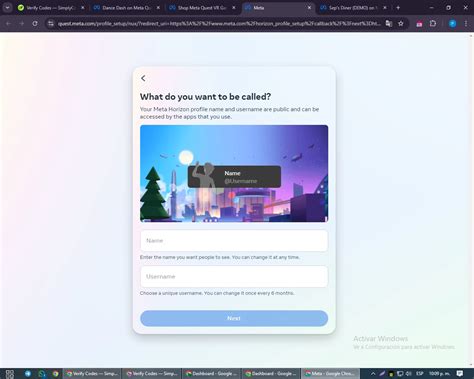
Task: View site information icon left of URL
Action: (50, 23)
